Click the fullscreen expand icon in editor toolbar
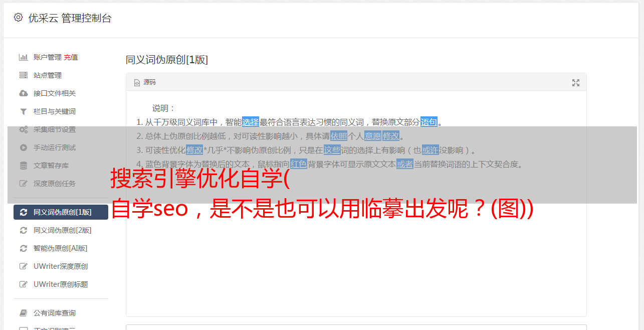This screenshot has width=644, height=330. [x=576, y=83]
